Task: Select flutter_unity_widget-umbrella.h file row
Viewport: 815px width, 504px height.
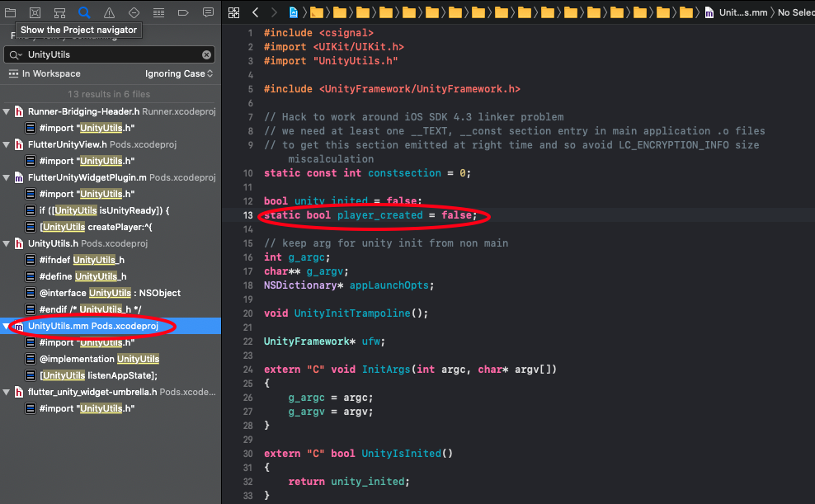Action: 111,393
